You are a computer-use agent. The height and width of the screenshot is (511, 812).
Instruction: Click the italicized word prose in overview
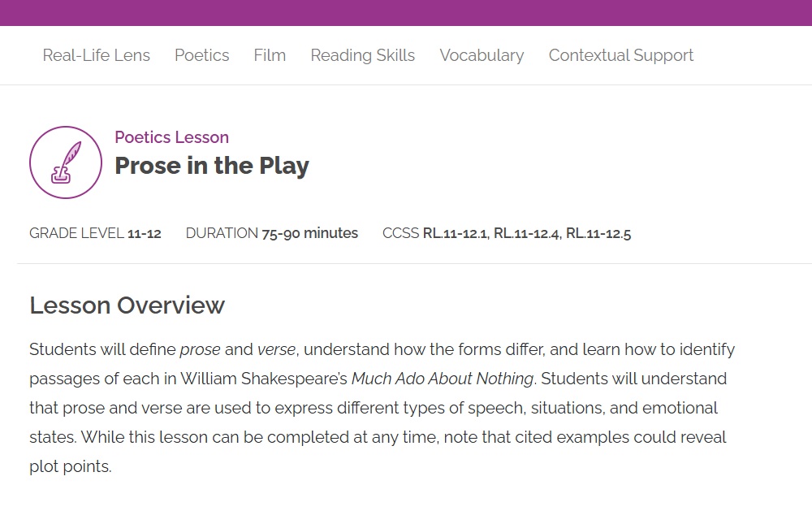pyautogui.click(x=200, y=350)
